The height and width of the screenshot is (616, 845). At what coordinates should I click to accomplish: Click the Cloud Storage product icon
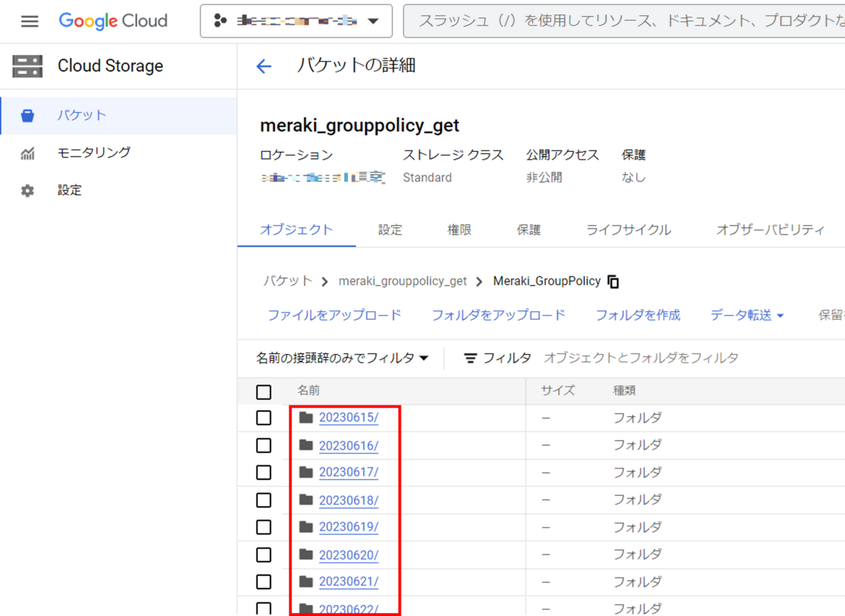(x=27, y=66)
